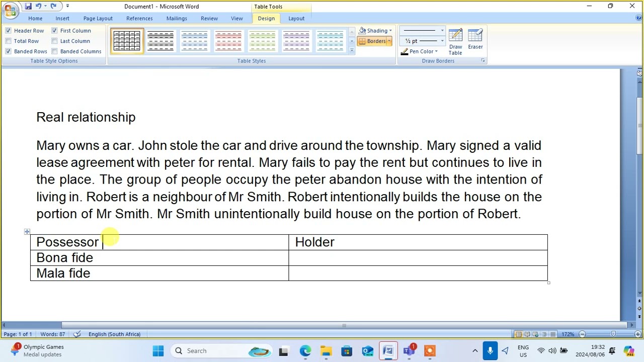Open Microsoft Teams from taskbar

point(409,351)
